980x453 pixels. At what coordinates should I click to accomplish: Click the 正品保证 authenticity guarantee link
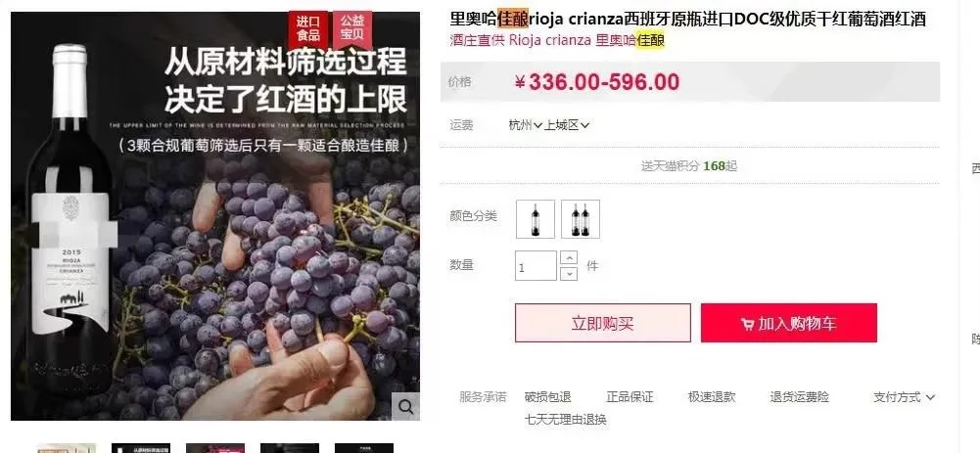[x=630, y=397]
